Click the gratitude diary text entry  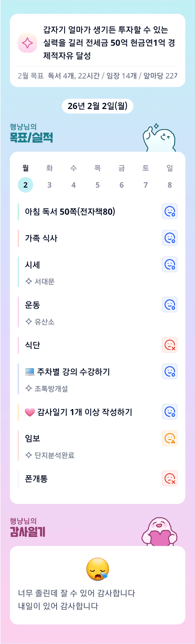click(76, 600)
